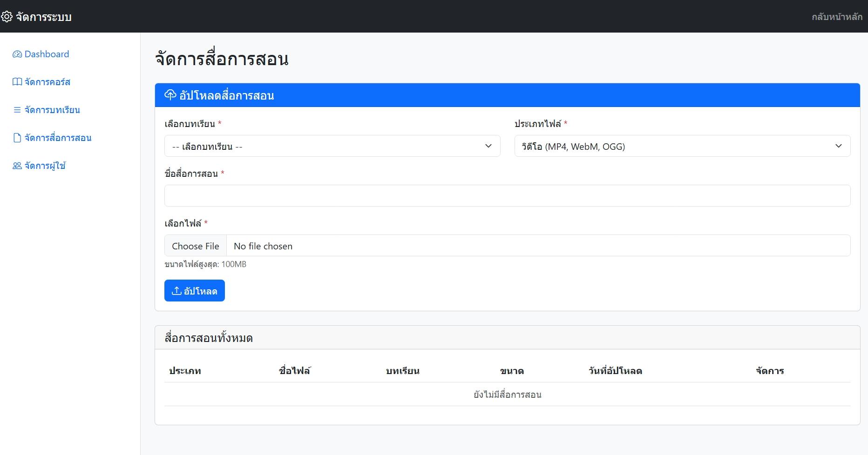Click the ชื่อไฟล์ column header
868x455 pixels.
point(295,371)
